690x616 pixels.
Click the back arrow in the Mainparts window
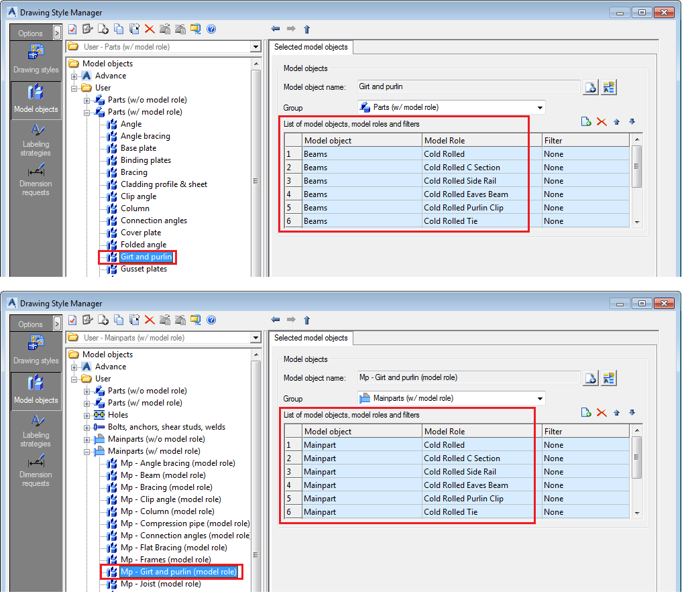[276, 320]
